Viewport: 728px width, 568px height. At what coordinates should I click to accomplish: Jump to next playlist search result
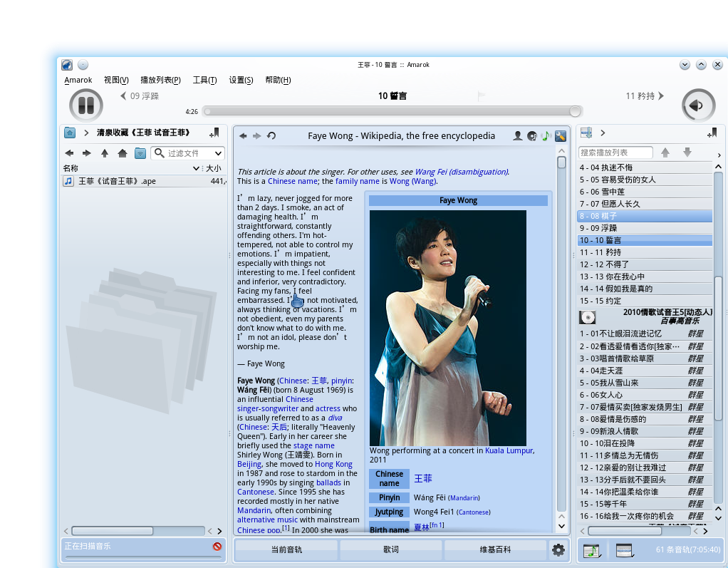[x=687, y=153]
